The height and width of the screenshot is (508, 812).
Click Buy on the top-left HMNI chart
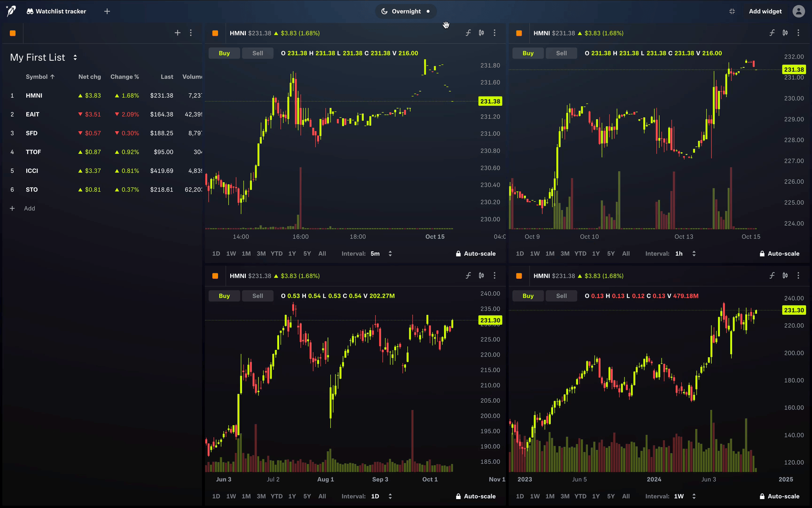click(x=224, y=53)
